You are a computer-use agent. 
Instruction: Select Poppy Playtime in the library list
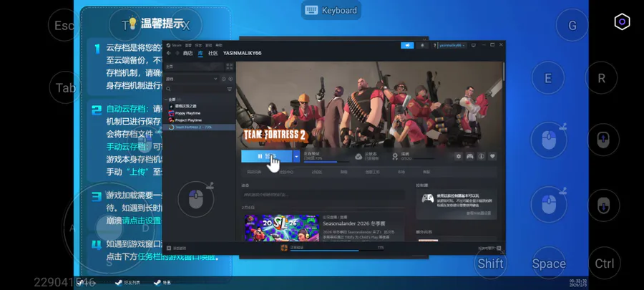tap(187, 113)
